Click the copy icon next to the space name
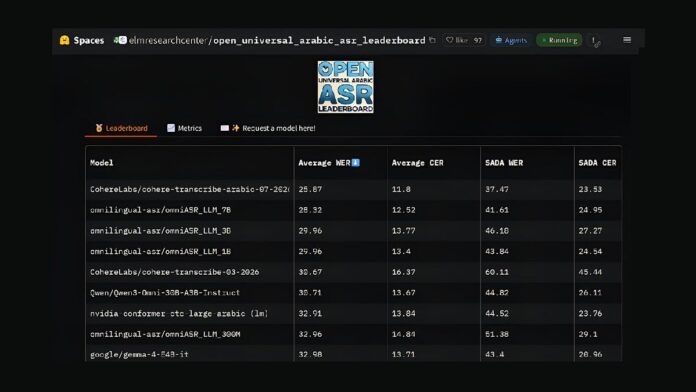 pyautogui.click(x=432, y=40)
